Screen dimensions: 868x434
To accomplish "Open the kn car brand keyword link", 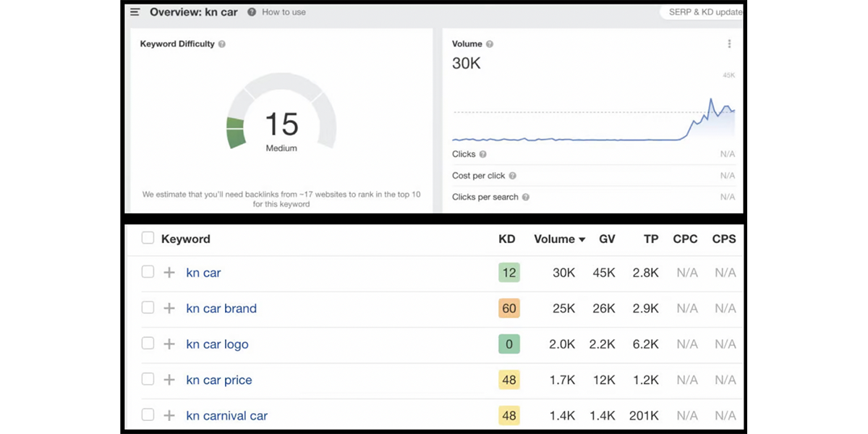I will point(221,308).
